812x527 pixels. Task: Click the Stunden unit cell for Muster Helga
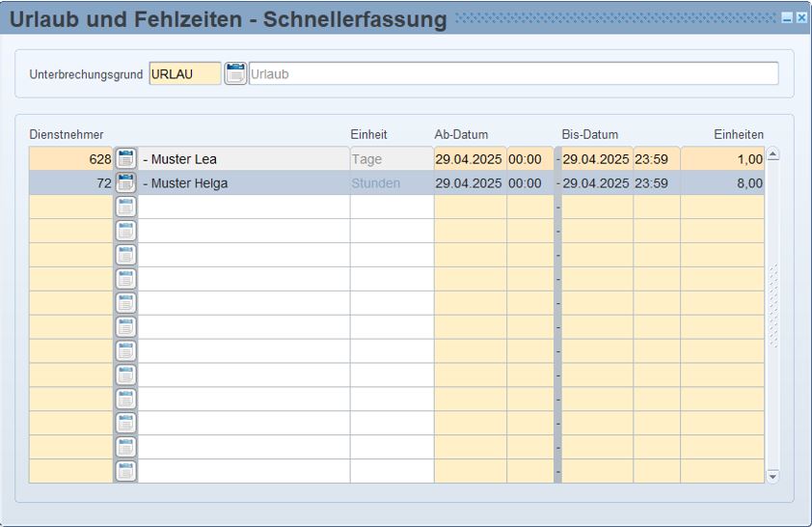(391, 183)
